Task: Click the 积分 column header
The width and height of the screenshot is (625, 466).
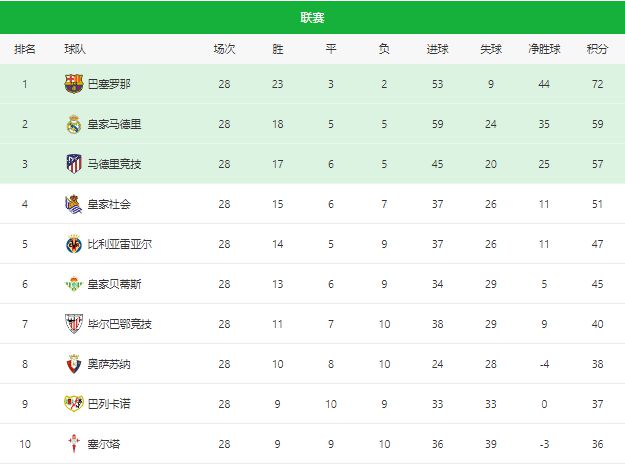Action: tap(598, 49)
